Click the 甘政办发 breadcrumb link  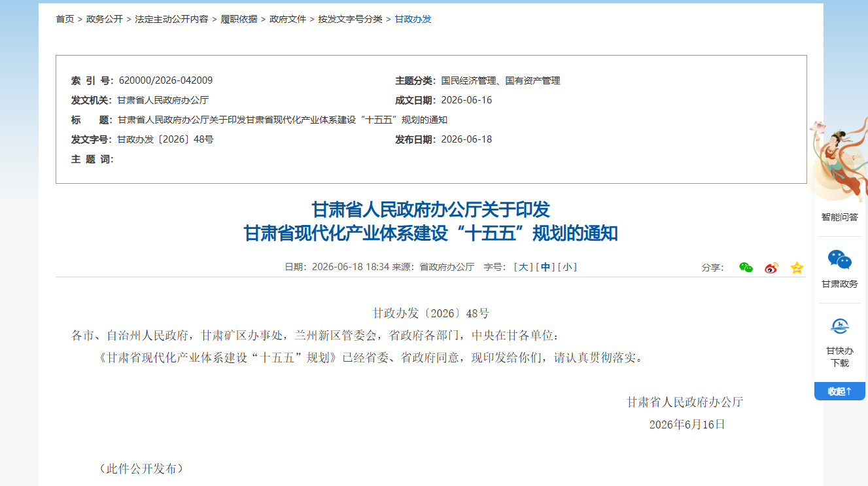click(x=413, y=19)
